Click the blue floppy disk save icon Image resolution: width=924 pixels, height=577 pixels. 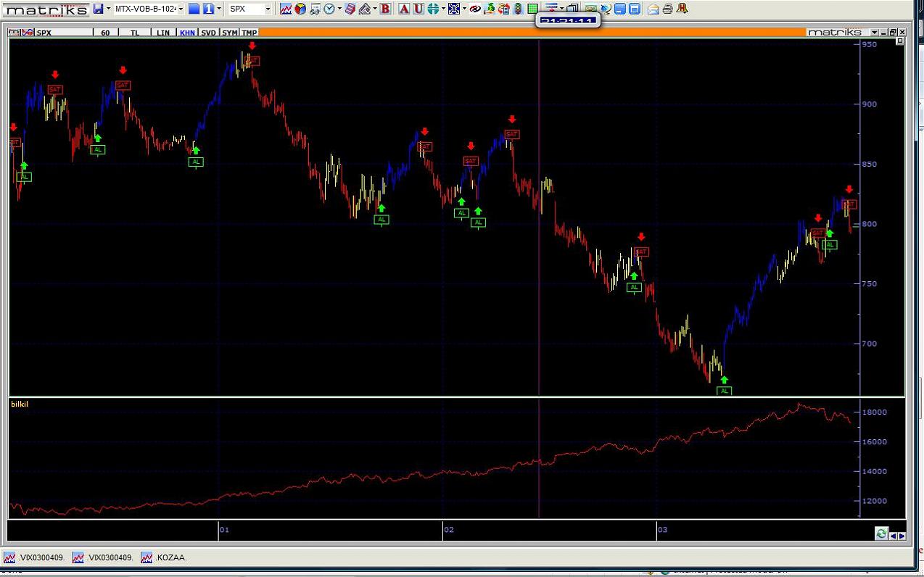98,9
